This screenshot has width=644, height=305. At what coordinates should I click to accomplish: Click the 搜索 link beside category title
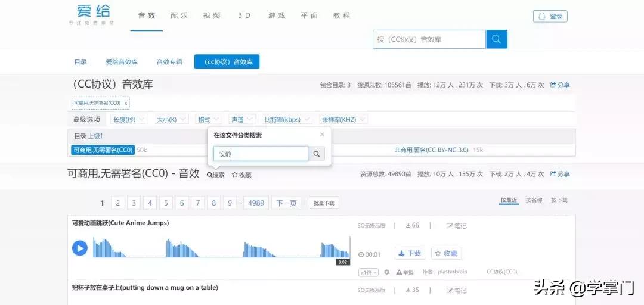pyautogui.click(x=216, y=175)
